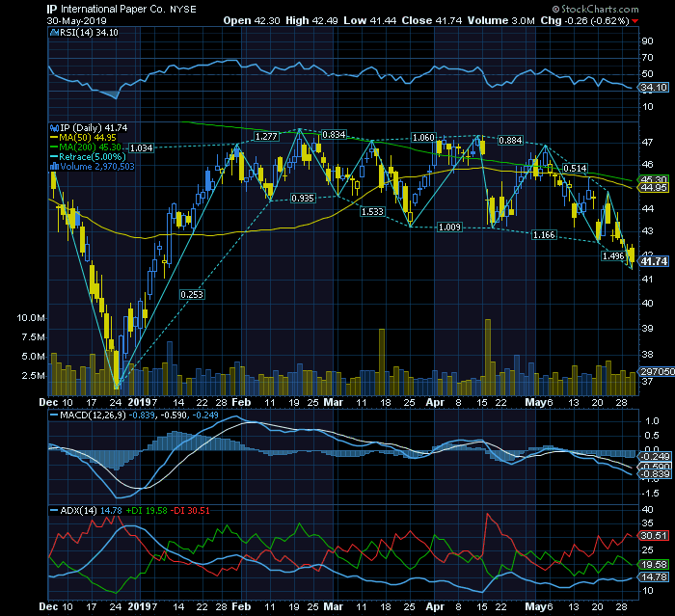This screenshot has height=616, width=675.
Task: Click the MACD -0.249 histogram axis tag
Action: coord(655,456)
